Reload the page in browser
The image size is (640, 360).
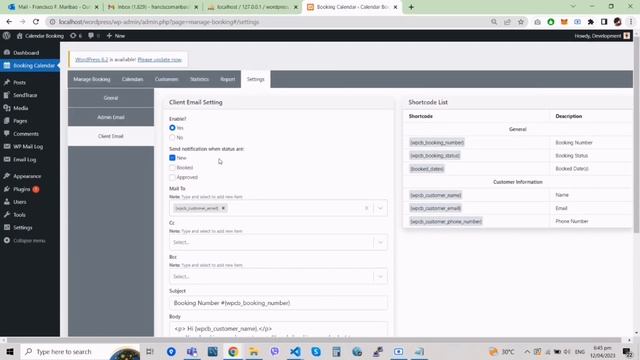click(36, 22)
